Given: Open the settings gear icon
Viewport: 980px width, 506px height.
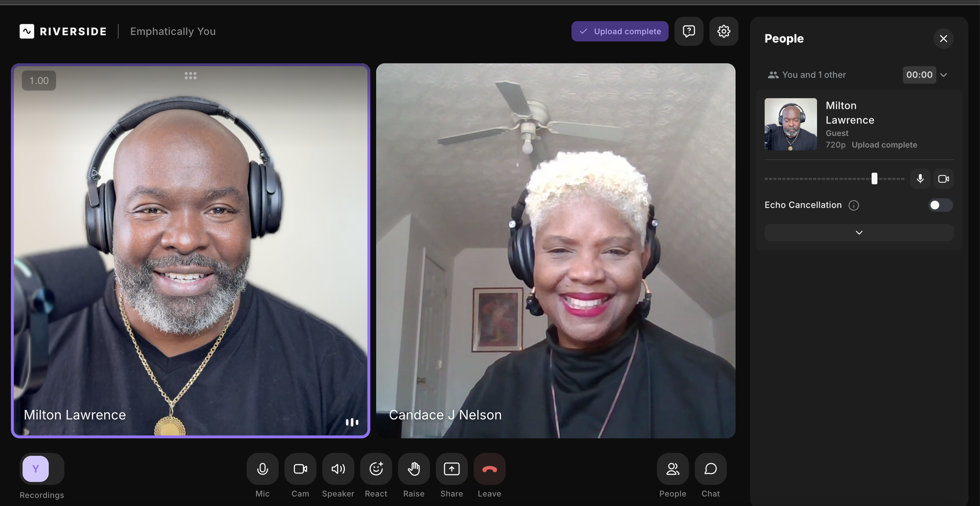Looking at the screenshot, I should tap(724, 31).
